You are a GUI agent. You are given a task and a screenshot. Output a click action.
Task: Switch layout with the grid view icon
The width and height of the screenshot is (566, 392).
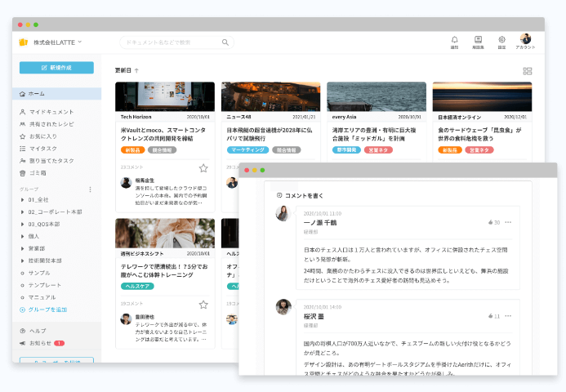tap(528, 71)
